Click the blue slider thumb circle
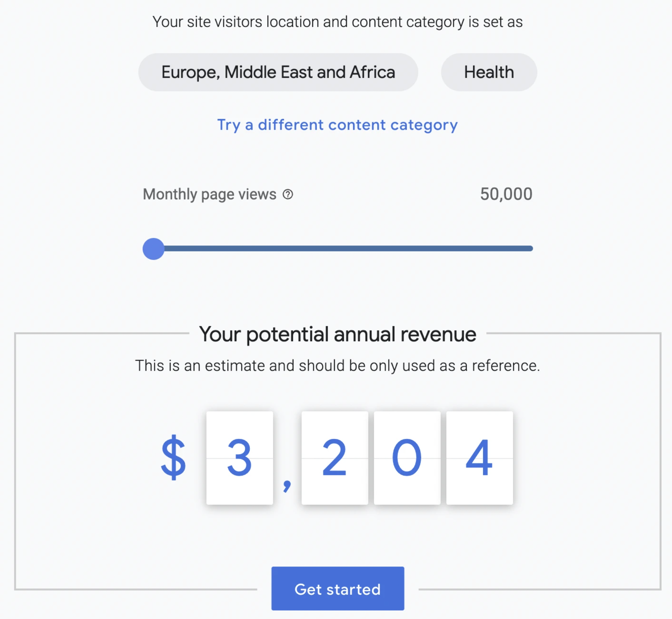The width and height of the screenshot is (672, 619). (153, 248)
